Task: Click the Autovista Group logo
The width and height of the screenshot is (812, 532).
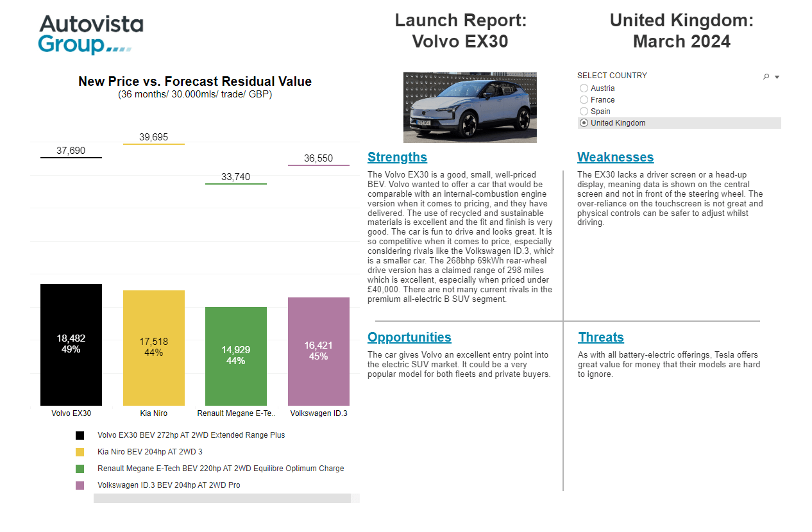Action: 90,31
